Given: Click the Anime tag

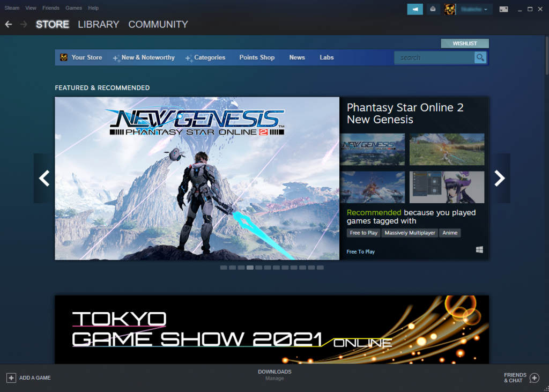Looking at the screenshot, I should 450,233.
